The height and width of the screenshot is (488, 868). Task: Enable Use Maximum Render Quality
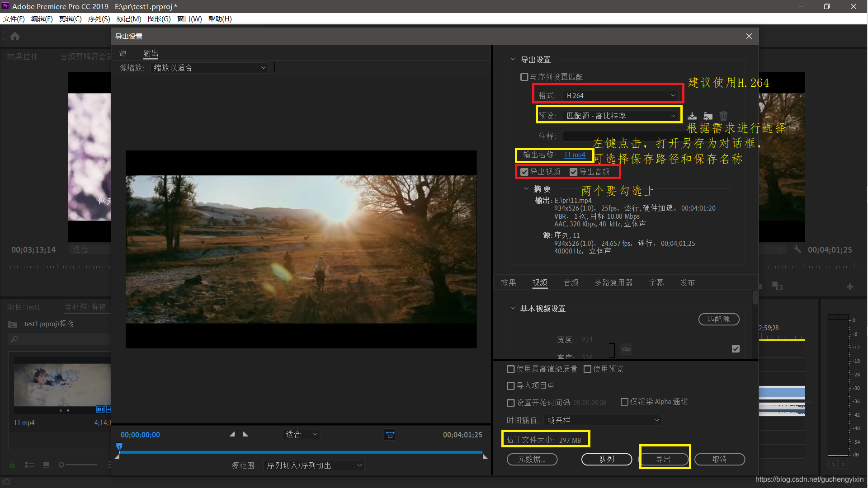(x=511, y=369)
